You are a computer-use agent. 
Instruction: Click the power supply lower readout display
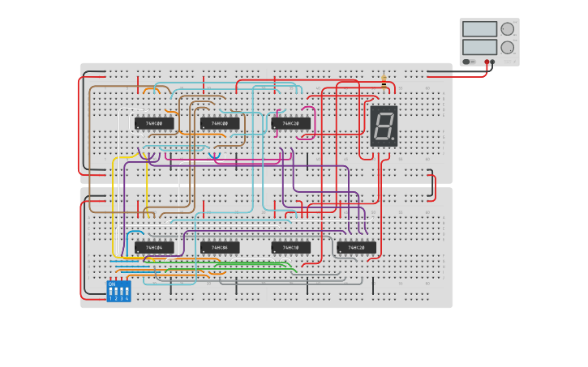pos(479,48)
